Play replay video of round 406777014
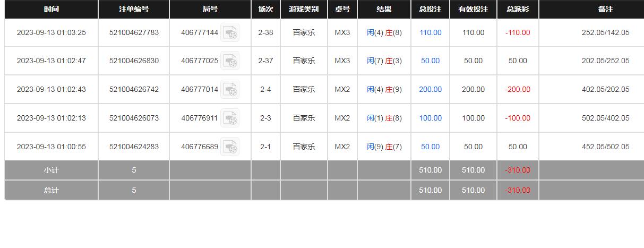644x248 pixels. (x=230, y=90)
